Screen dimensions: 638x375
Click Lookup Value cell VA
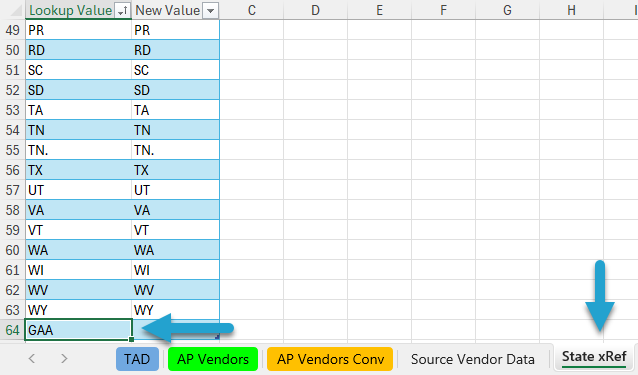pos(79,210)
